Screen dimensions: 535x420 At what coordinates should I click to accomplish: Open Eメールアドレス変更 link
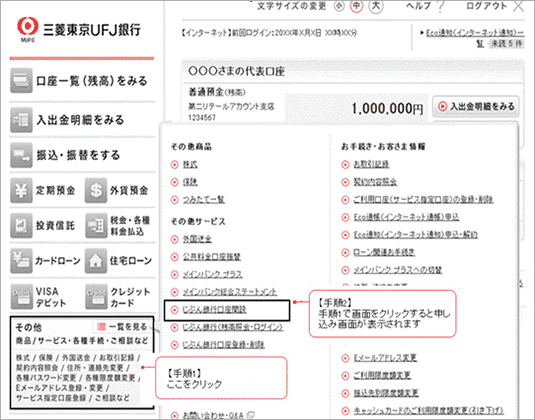385,358
